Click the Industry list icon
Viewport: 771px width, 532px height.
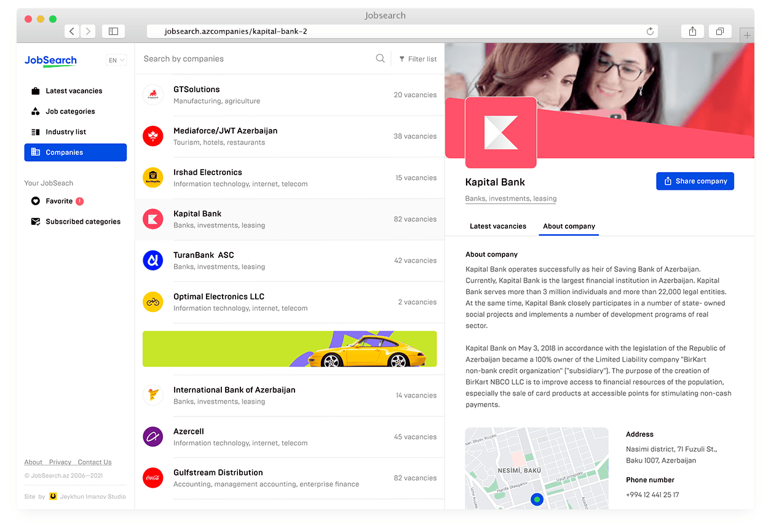coord(36,132)
